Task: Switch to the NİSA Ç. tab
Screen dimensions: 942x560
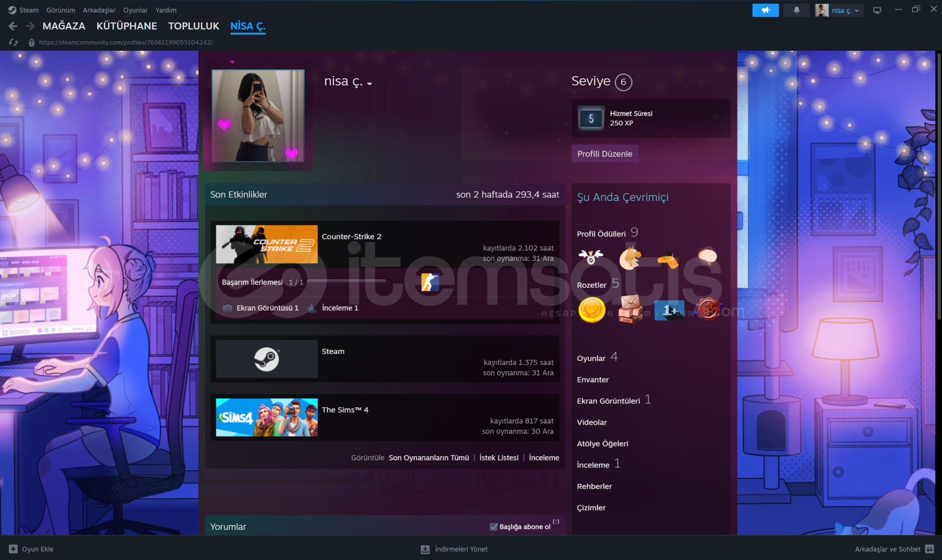Action: pyautogui.click(x=247, y=26)
